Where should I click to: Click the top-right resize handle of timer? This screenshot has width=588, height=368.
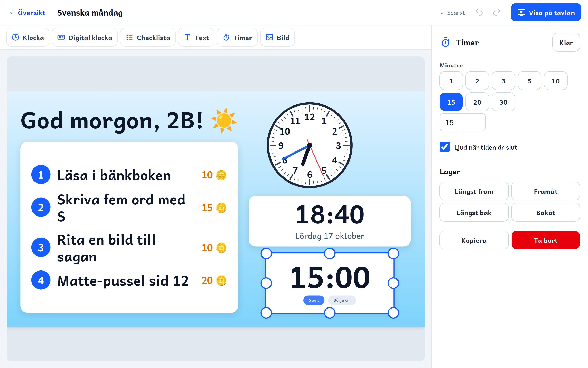pyautogui.click(x=393, y=254)
